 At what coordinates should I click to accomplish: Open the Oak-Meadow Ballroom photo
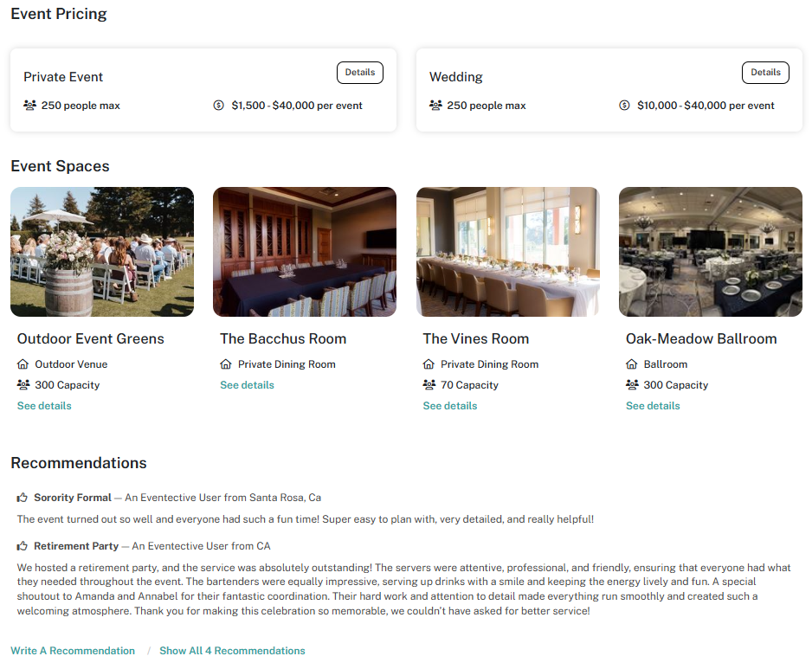tap(711, 252)
